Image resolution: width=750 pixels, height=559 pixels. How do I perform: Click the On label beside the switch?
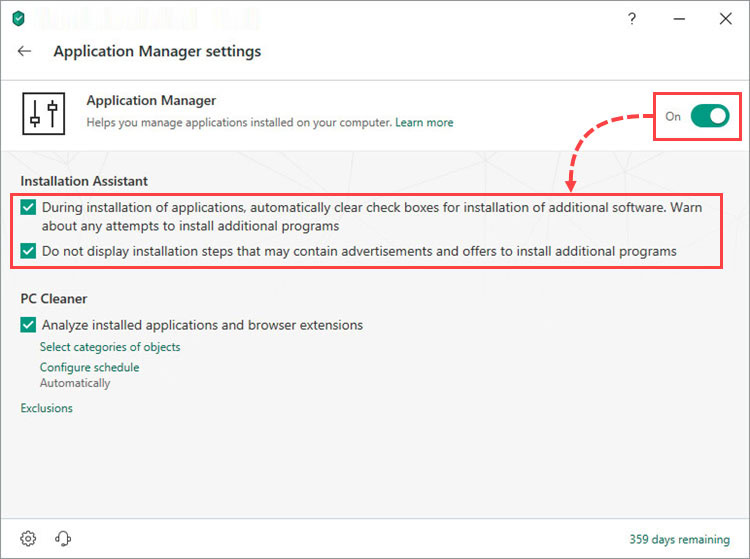[673, 116]
